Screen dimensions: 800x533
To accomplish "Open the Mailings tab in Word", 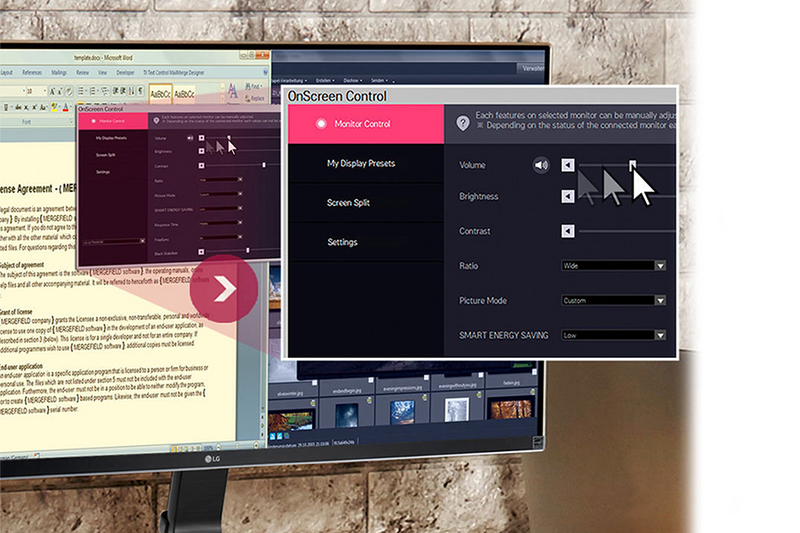I will pyautogui.click(x=59, y=72).
